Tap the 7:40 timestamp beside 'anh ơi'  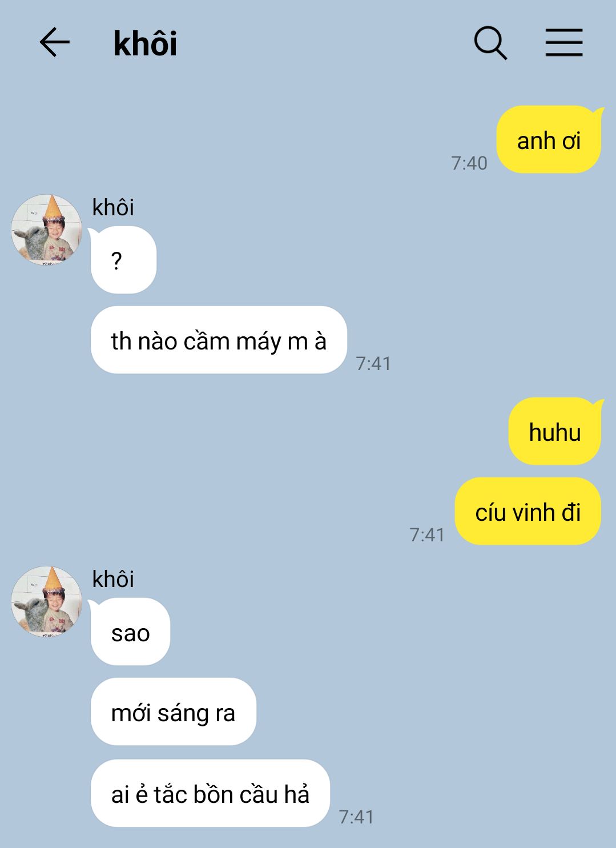click(469, 163)
